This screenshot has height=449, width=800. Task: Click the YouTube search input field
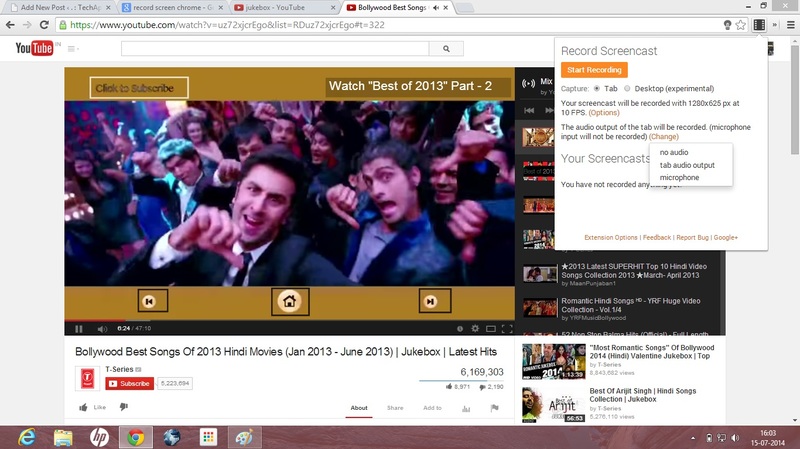(x=275, y=48)
